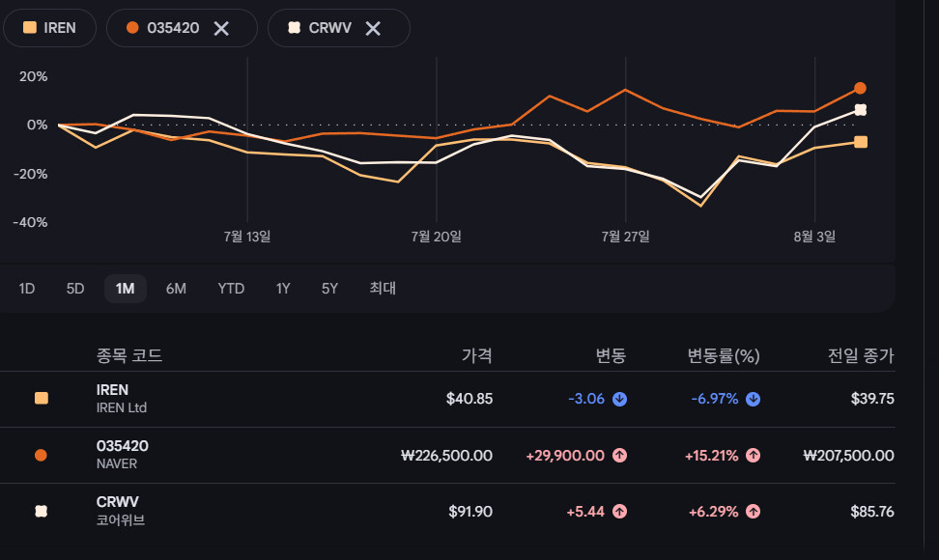This screenshot has width=939, height=560.
Task: Click the IREN chip at top
Action: 49,28
